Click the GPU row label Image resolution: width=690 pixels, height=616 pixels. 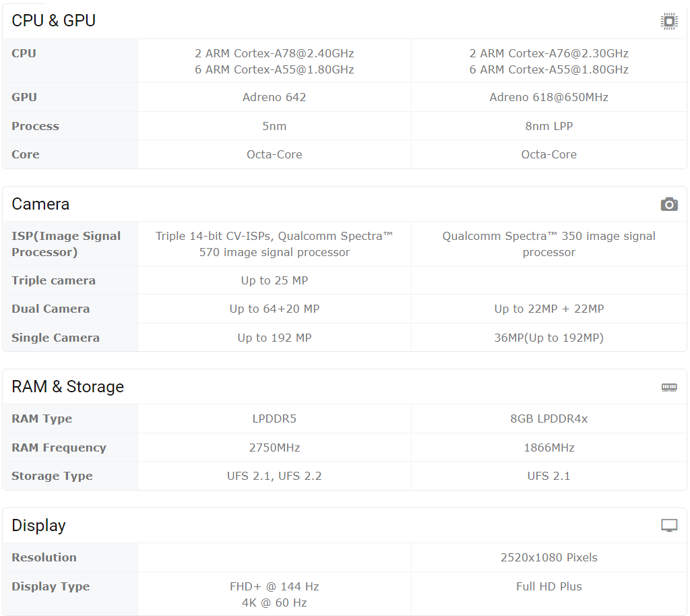[x=24, y=97]
